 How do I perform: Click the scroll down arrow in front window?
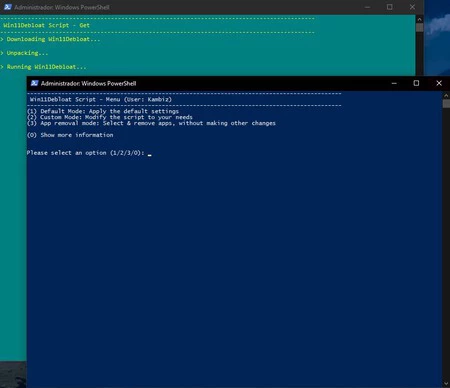[x=446, y=384]
